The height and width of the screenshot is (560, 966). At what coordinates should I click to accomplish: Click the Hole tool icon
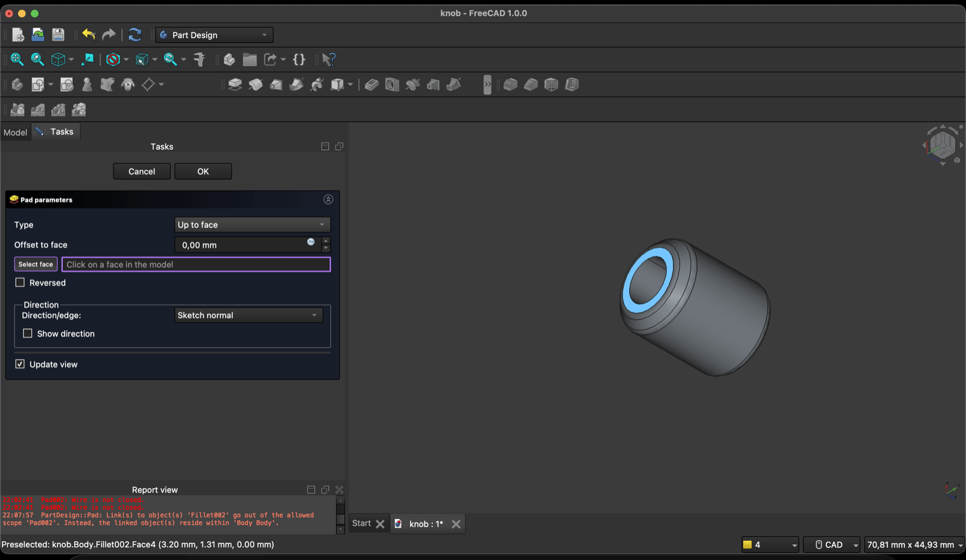pos(392,84)
